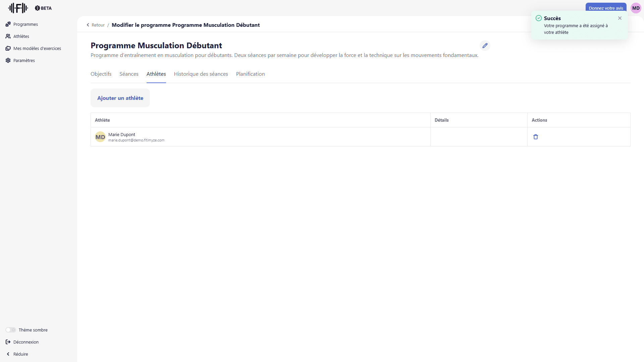Open Athlètes from sidebar icon
Image resolution: width=644 pixels, height=362 pixels.
[8, 36]
